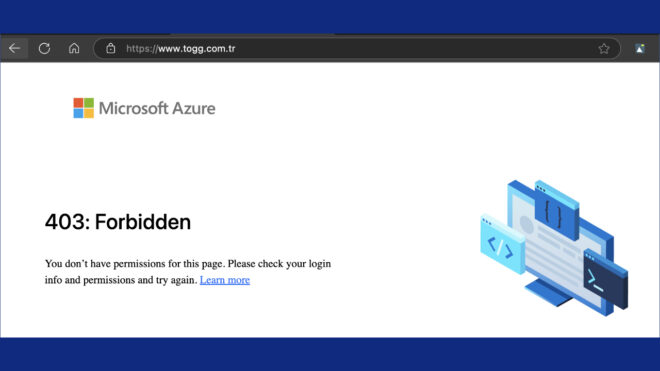Click the permissions error message text

(188, 272)
